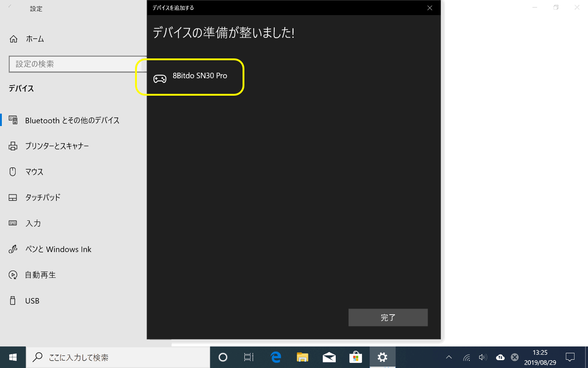
Task: Open ペンと Windows Ink settings
Action: pos(58,249)
